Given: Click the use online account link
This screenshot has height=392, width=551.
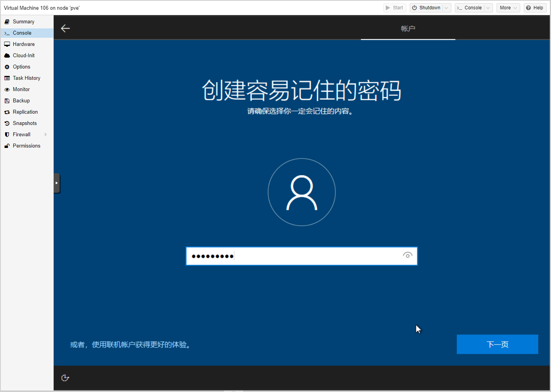Looking at the screenshot, I should pos(130,345).
